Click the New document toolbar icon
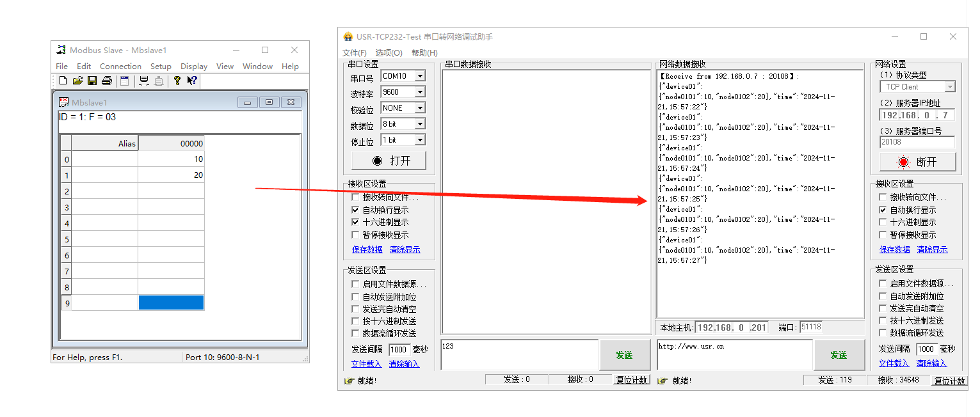 point(63,81)
